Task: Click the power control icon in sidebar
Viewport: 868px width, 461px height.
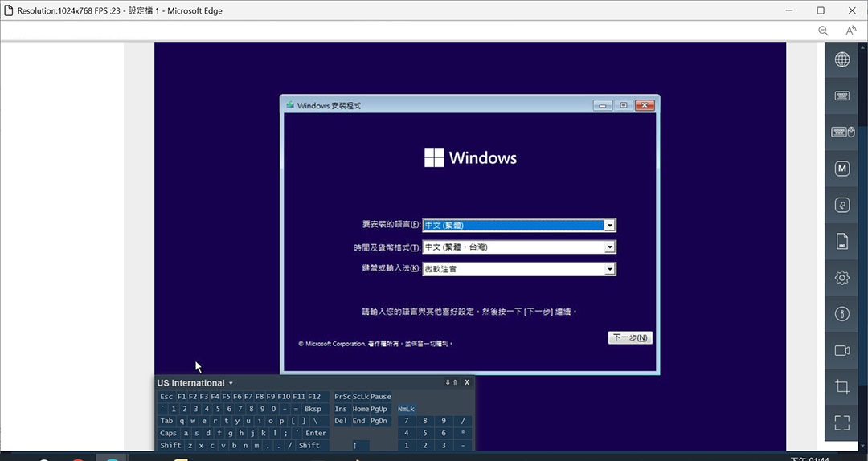Action: pos(842,314)
